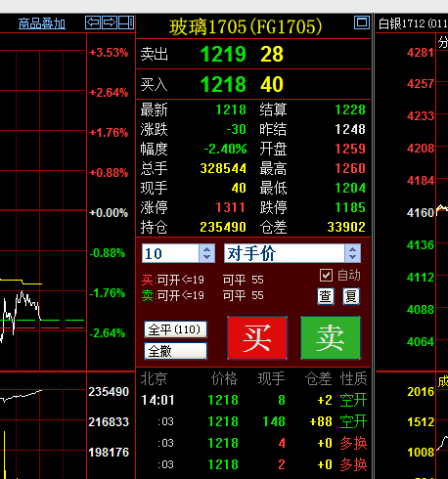Viewport: 448px width, 479px height.
Task: Maximize the 玻璃1705 quote panel
Action: tap(362, 22)
